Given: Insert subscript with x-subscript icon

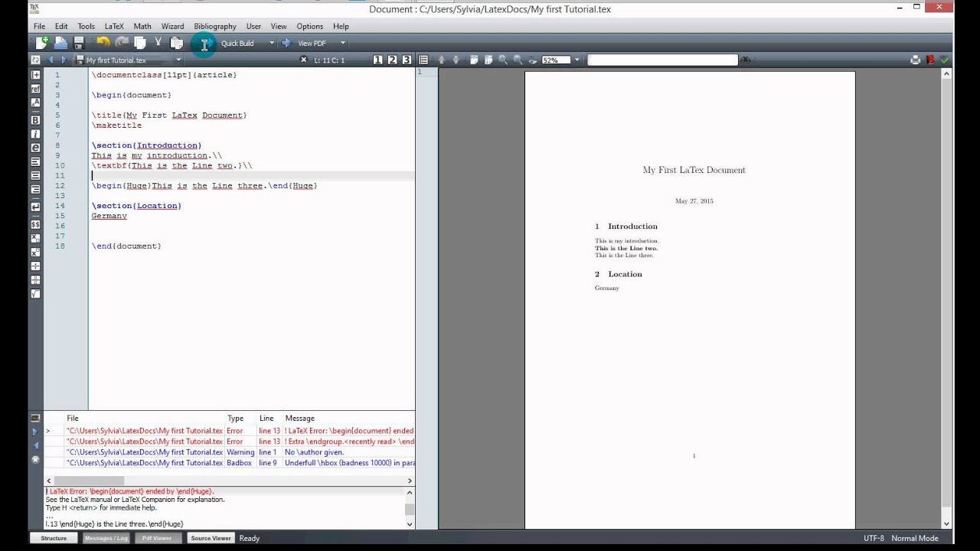Looking at the screenshot, I should [x=35, y=239].
